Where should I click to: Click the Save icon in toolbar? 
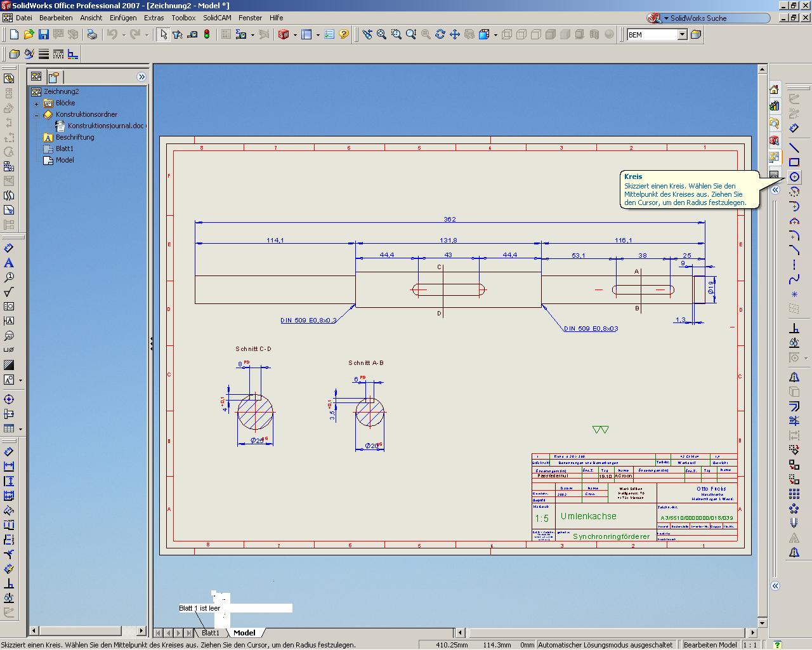[44, 34]
